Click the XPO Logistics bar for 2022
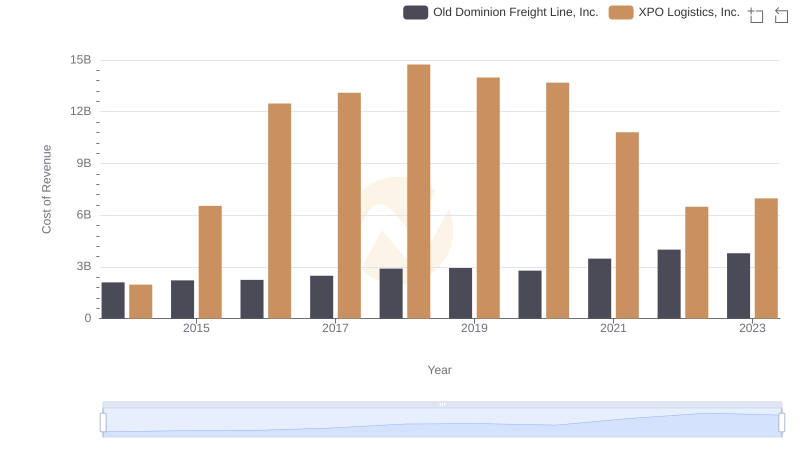This screenshot has height=461, width=800. pyautogui.click(x=696, y=263)
